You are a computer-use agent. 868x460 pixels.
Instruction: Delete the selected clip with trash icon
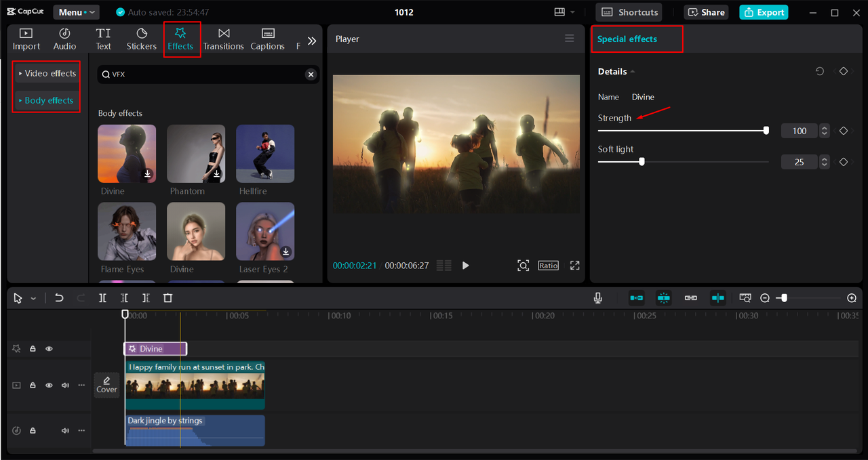(x=167, y=298)
